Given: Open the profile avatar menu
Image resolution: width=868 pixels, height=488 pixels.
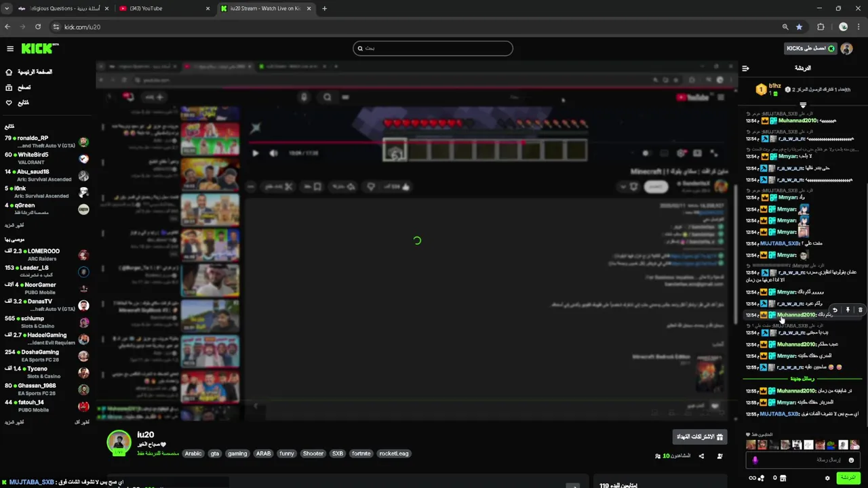Looking at the screenshot, I should point(846,48).
